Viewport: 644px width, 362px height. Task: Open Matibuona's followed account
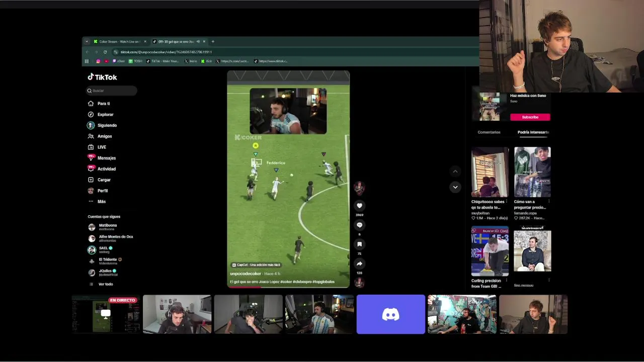click(103, 227)
